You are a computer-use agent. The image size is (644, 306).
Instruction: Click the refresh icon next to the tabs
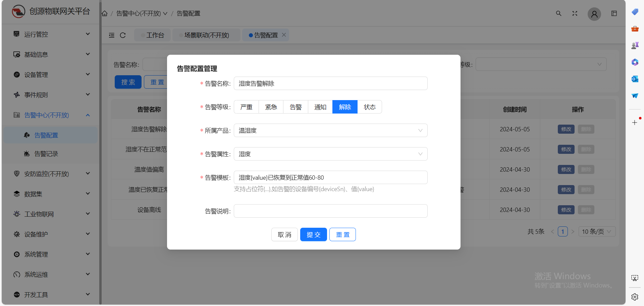coord(123,35)
